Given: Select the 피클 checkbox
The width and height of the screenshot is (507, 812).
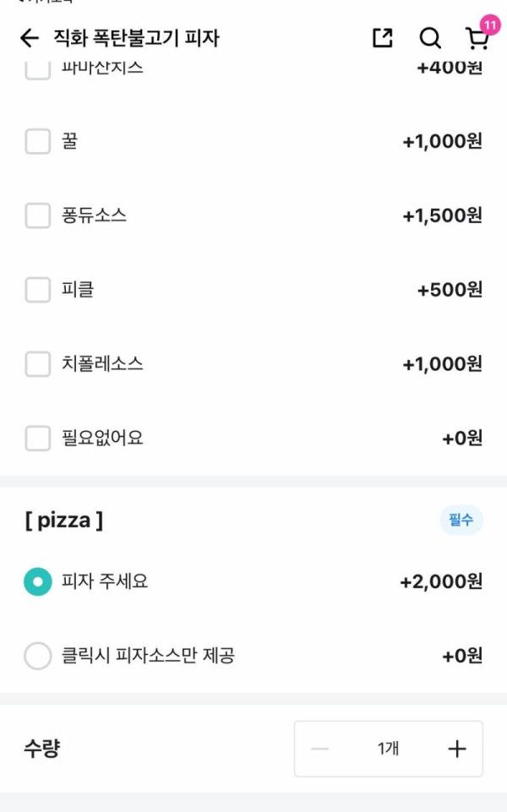Looking at the screenshot, I should 36,290.
